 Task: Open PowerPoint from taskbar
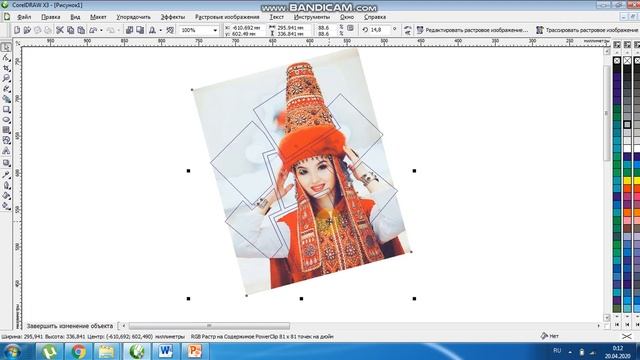[195, 351]
